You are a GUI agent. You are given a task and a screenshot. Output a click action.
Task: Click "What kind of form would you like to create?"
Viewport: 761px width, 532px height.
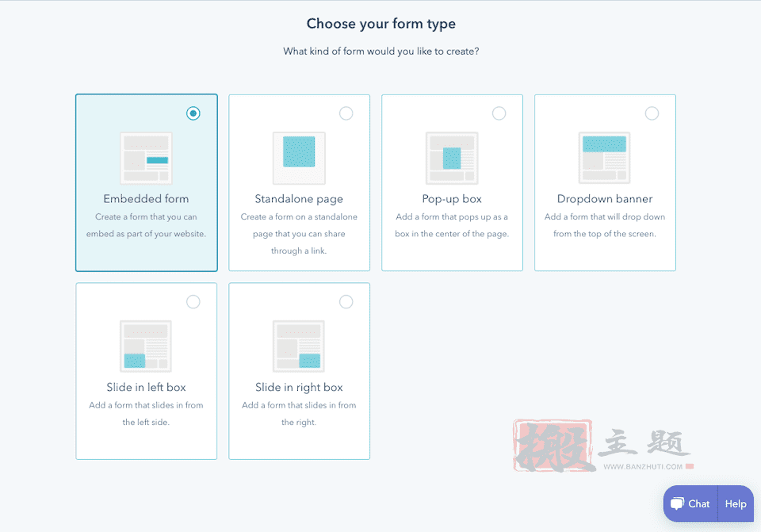coord(381,52)
